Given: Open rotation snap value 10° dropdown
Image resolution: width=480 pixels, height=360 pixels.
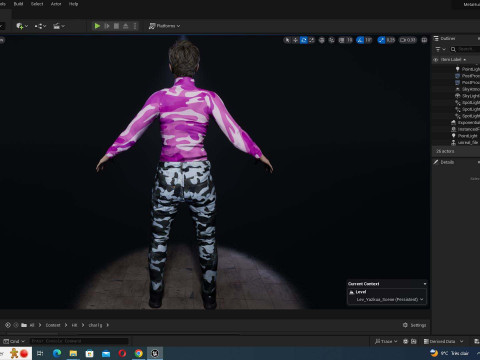Looking at the screenshot, I should point(368,40).
